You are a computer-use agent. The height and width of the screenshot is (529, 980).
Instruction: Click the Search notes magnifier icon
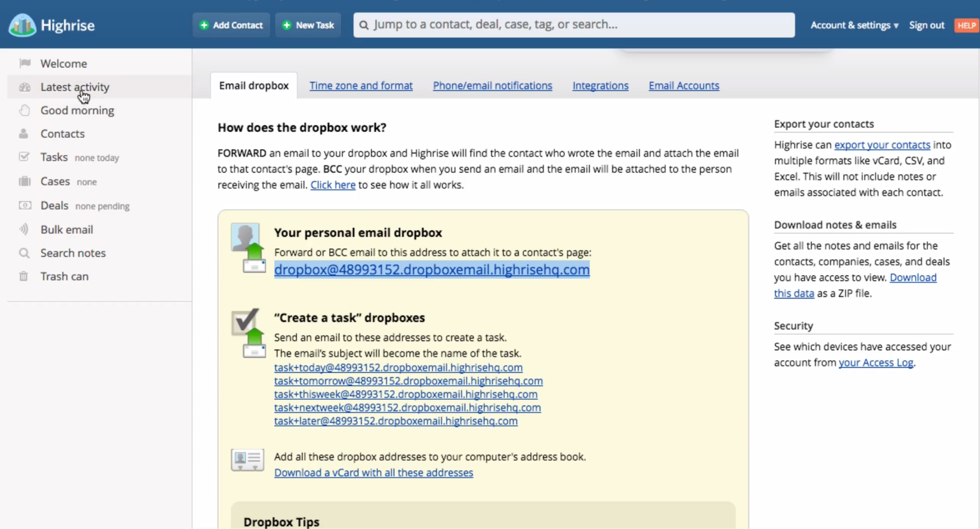point(24,253)
